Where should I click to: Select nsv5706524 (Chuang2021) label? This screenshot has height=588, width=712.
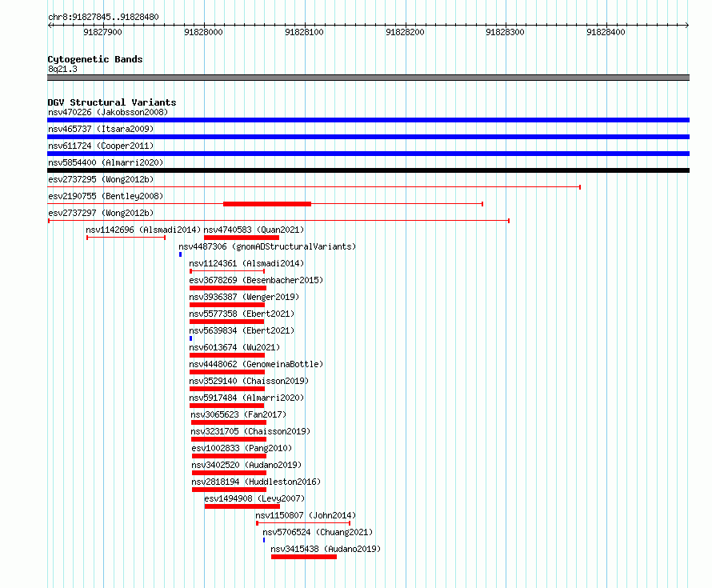click(x=318, y=532)
